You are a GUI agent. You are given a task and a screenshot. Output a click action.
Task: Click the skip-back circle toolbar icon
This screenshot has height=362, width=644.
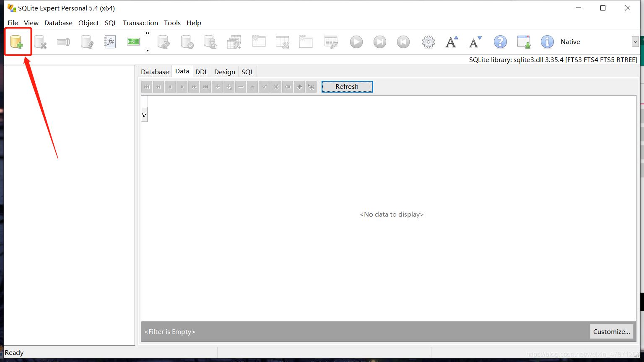pos(403,42)
